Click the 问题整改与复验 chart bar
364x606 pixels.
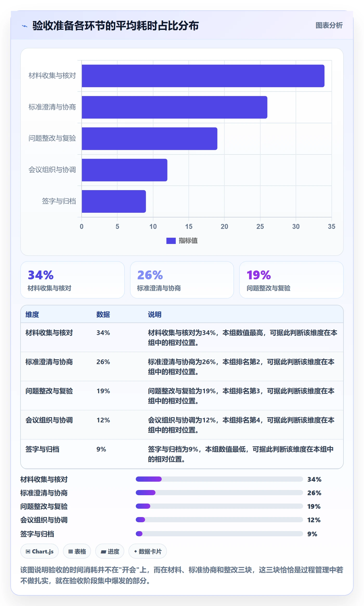[149, 139]
